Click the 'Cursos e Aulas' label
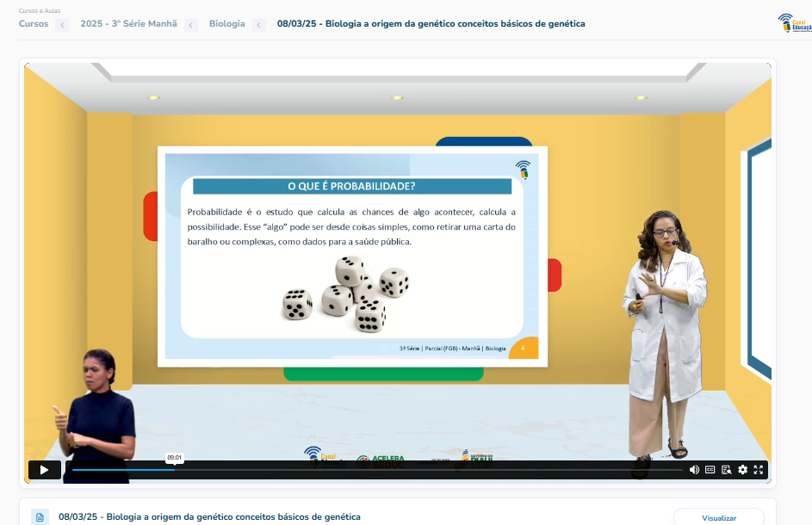 (40, 10)
